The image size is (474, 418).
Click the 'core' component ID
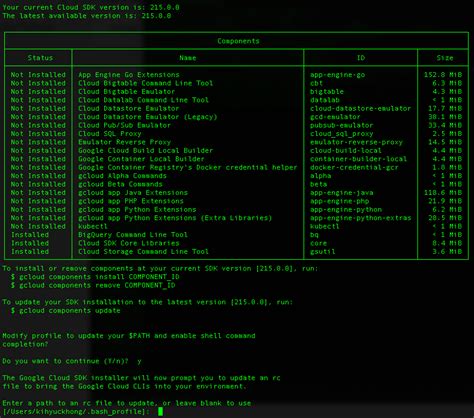pyautogui.click(x=318, y=243)
